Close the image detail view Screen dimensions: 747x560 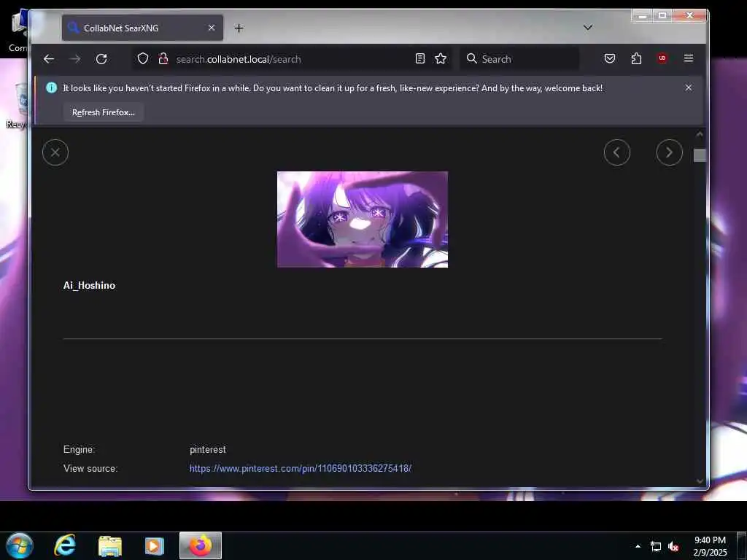55,152
